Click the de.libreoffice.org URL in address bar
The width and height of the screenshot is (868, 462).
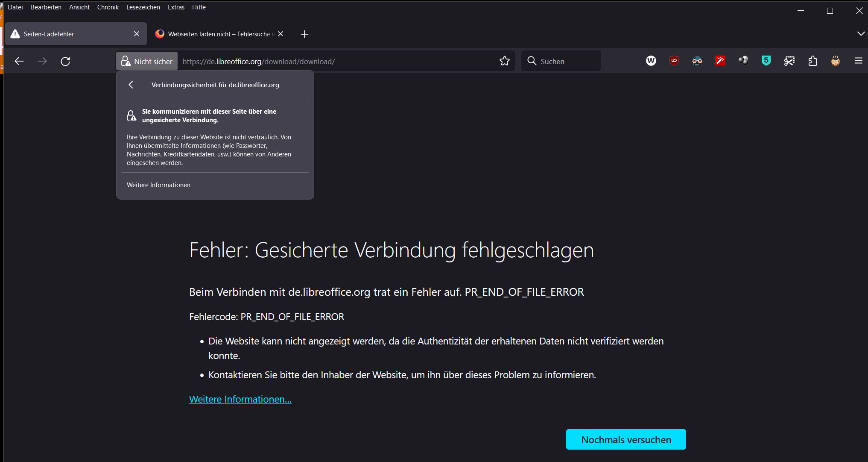259,62
